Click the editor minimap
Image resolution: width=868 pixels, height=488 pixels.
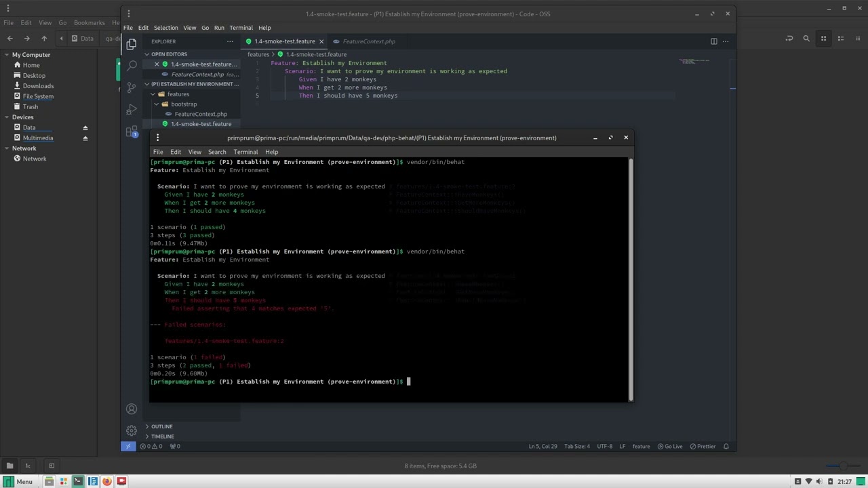(x=694, y=61)
